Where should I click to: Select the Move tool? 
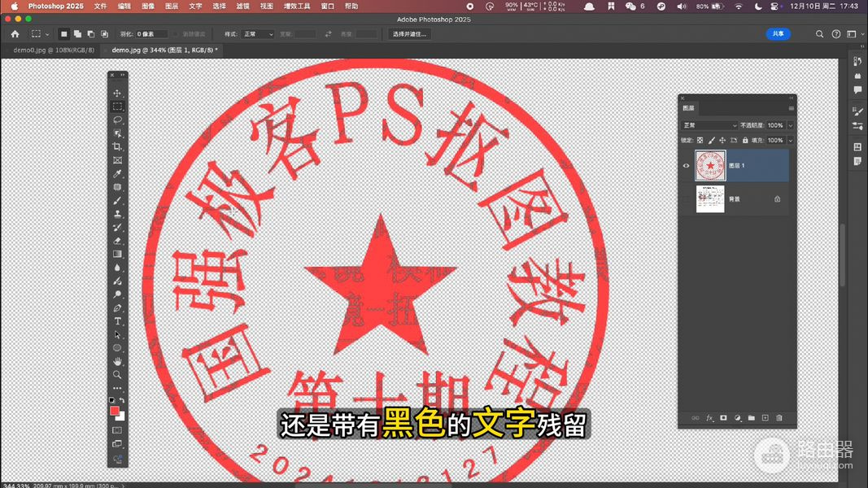(117, 93)
